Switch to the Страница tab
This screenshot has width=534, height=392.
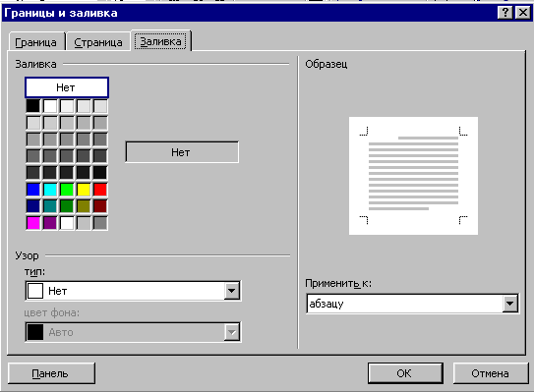(x=98, y=42)
